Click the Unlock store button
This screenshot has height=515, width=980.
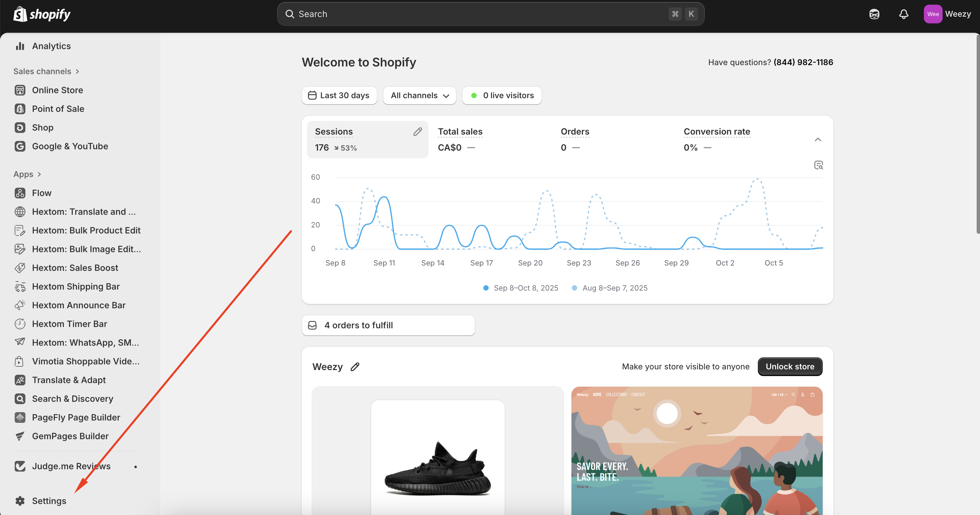pos(790,367)
